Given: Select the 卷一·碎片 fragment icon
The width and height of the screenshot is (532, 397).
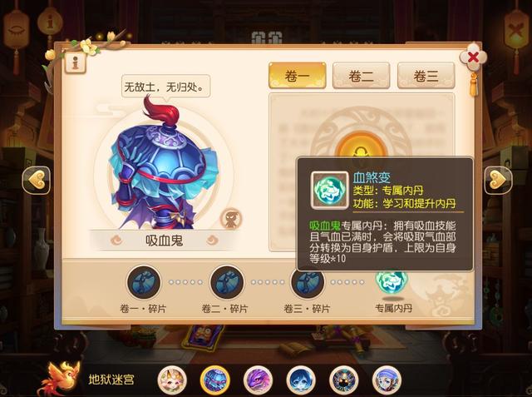Looking at the screenshot, I should (x=144, y=282).
